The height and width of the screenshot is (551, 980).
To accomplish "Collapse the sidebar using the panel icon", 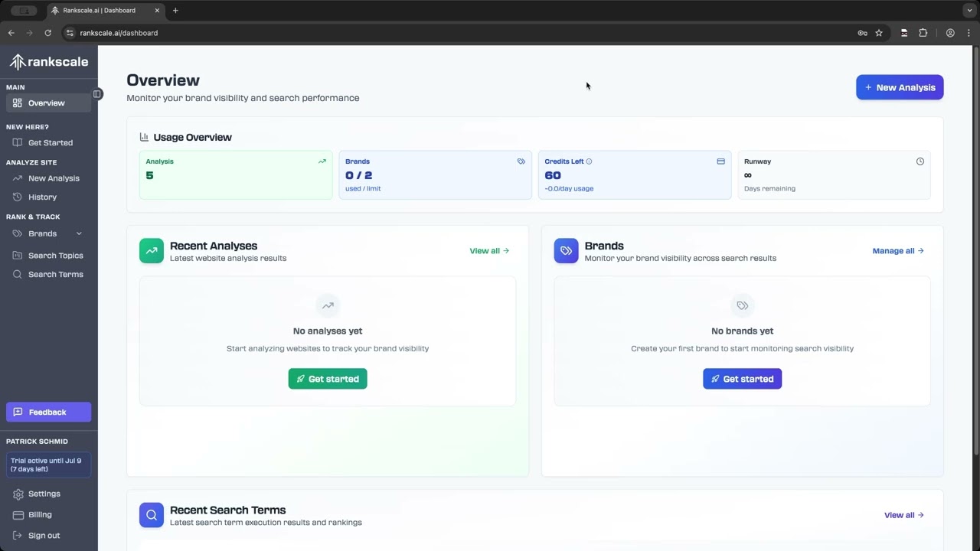I will (x=96, y=93).
